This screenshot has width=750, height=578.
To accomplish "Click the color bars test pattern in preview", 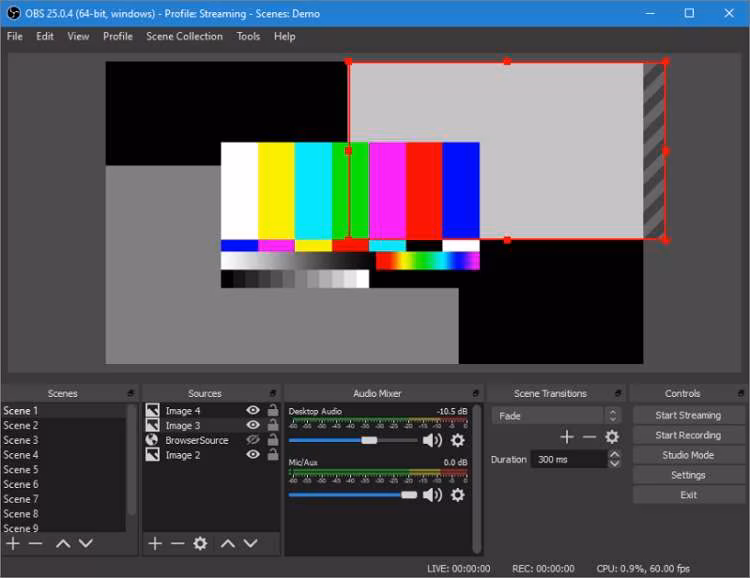I will click(x=350, y=214).
